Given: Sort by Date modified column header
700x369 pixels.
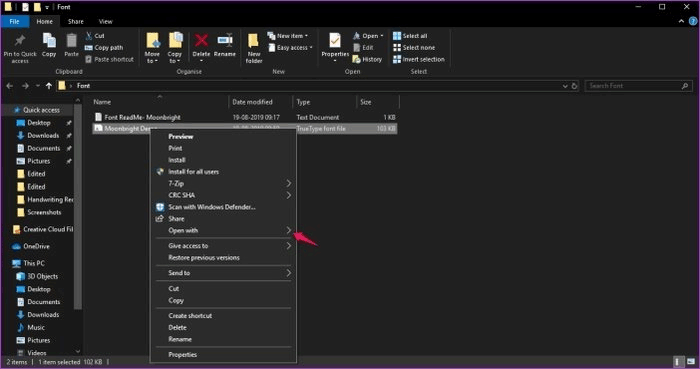Looking at the screenshot, I should [252, 102].
